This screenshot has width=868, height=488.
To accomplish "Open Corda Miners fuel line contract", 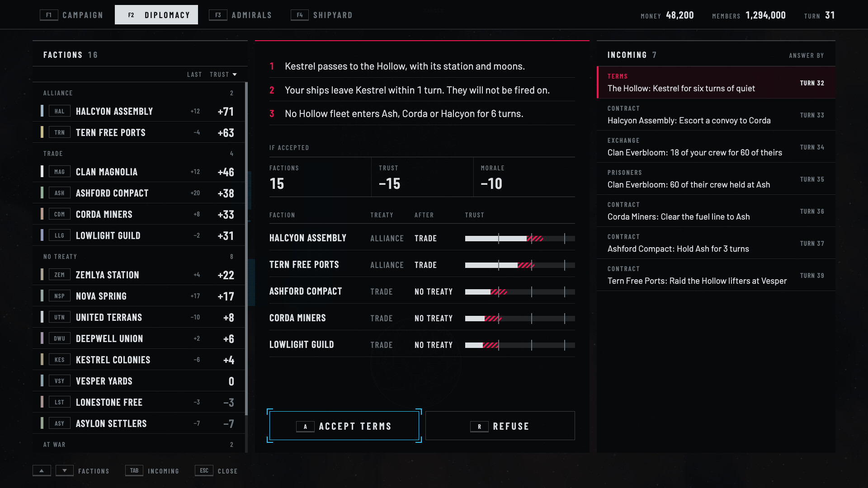I will 716,211.
